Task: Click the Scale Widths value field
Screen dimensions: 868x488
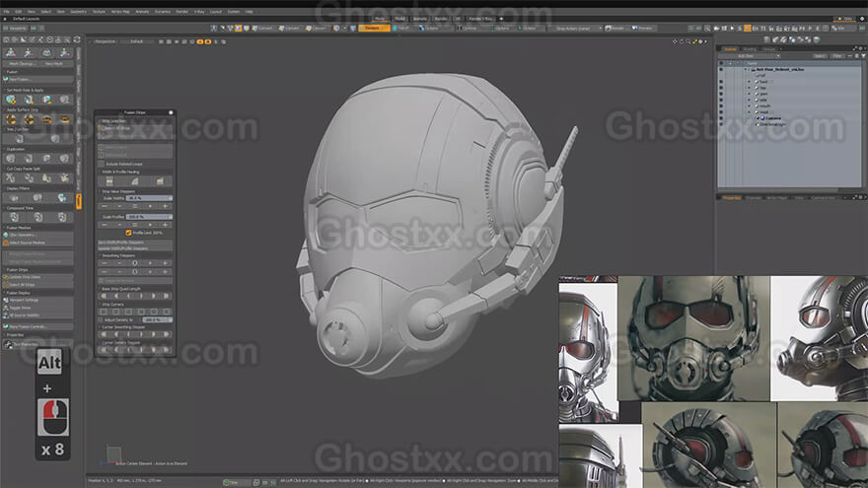Action: (x=149, y=197)
